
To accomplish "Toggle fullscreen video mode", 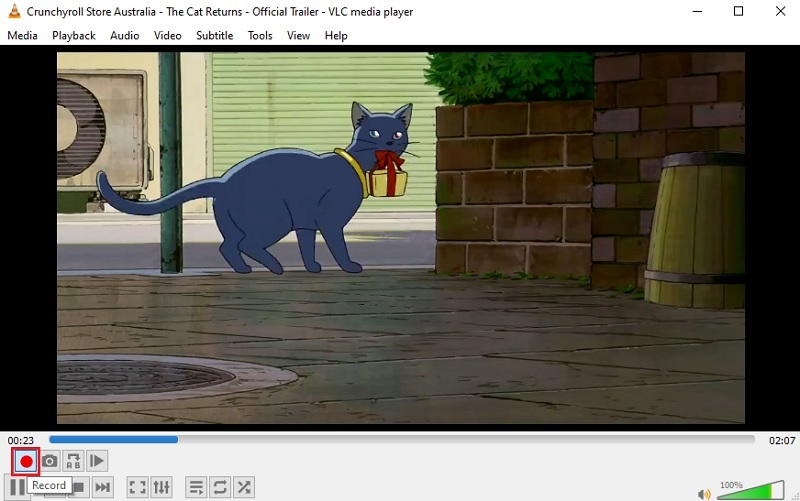I will pyautogui.click(x=137, y=487).
